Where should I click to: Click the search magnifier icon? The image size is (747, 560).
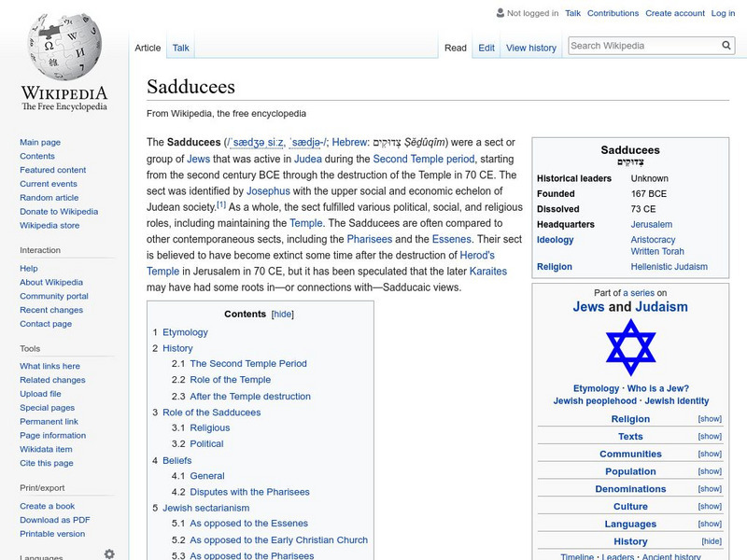(x=726, y=45)
